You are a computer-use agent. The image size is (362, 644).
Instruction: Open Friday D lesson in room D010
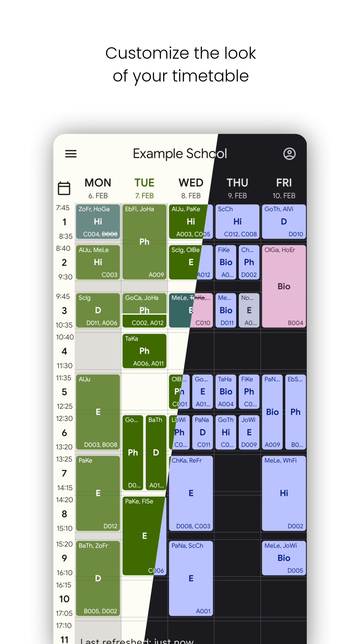coord(284,221)
